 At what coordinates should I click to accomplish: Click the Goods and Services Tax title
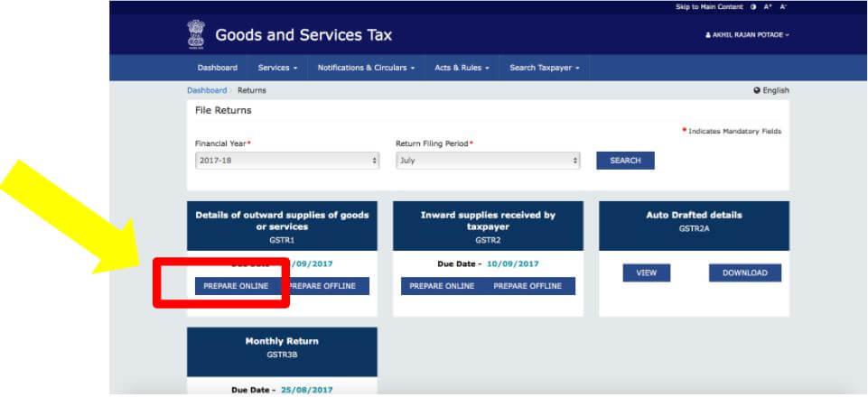(x=303, y=35)
